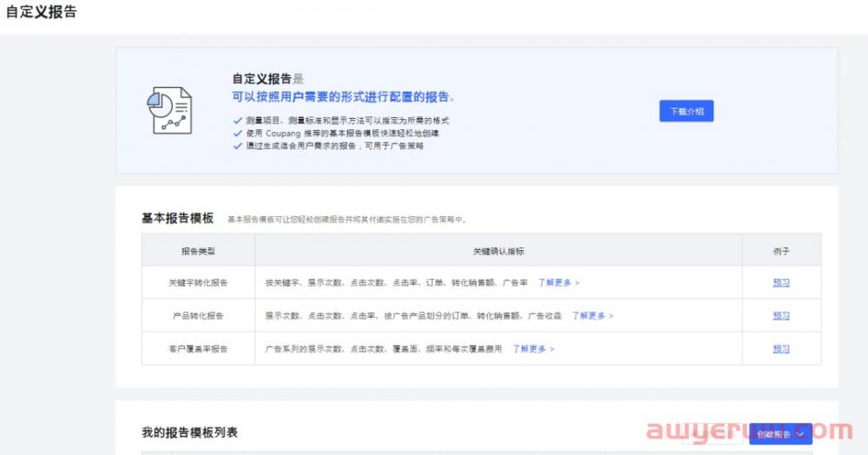Screen dimensions: 868x455
Task: Open 了解更多 for 关键字转化报告
Action: pos(558,283)
